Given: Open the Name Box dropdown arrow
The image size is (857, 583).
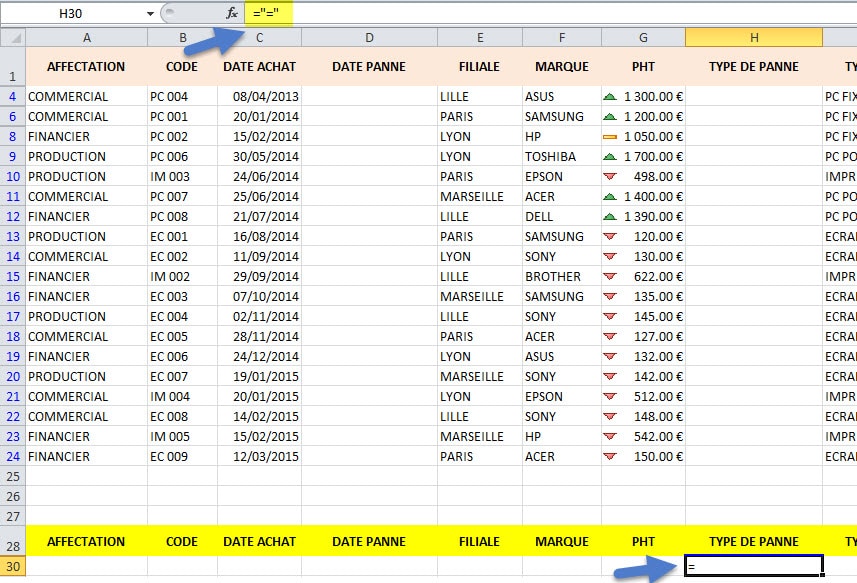Looking at the screenshot, I should (150, 13).
